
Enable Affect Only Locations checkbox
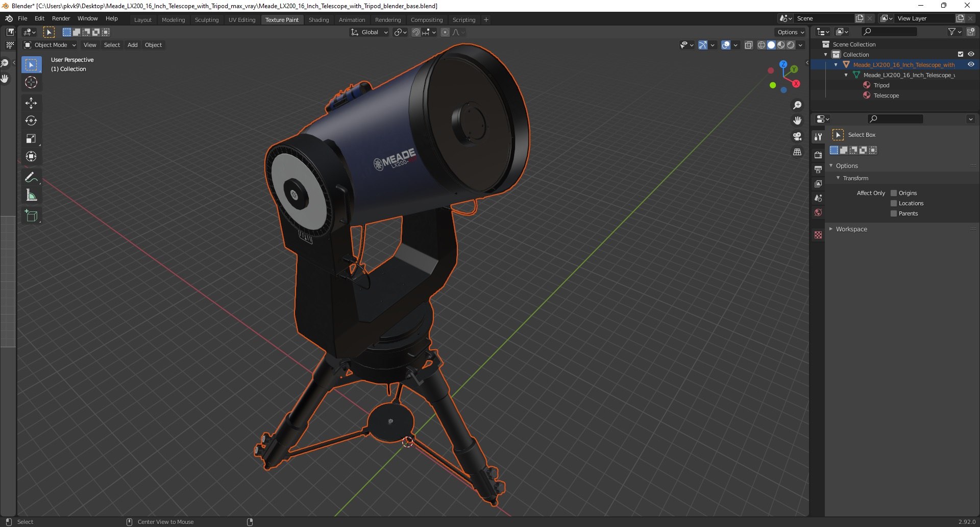(x=894, y=203)
